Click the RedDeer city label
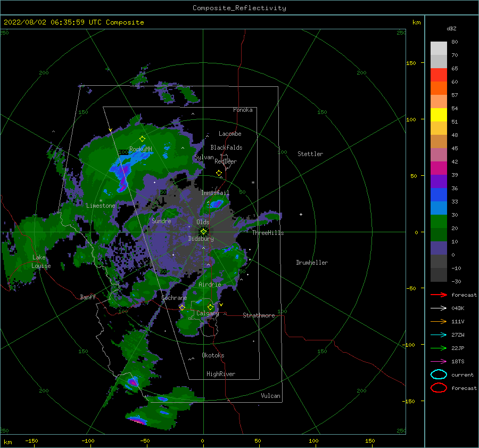This screenshot has width=479, height=448. point(226,161)
